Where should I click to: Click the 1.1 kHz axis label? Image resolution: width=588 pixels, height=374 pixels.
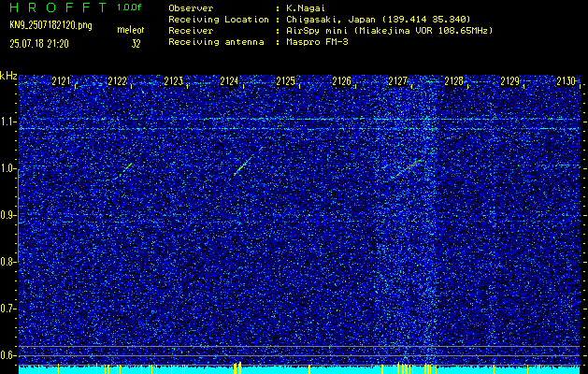pos(7,122)
